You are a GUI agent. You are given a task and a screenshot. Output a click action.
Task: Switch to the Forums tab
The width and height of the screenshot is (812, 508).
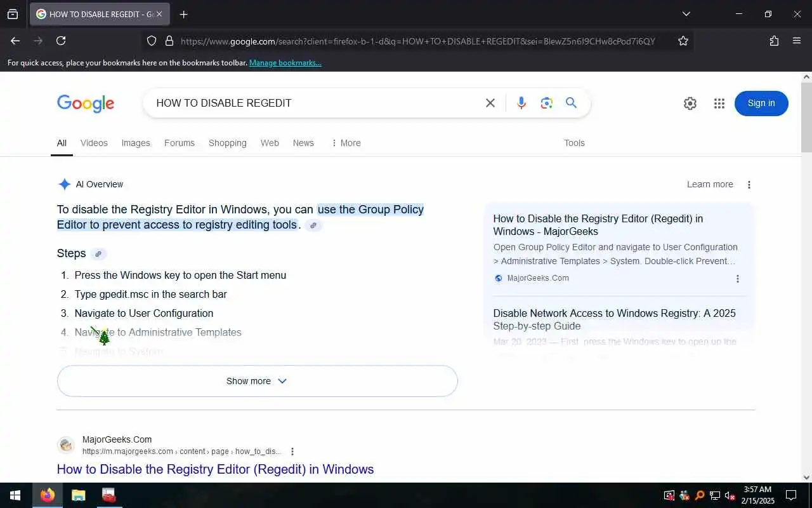tap(180, 143)
